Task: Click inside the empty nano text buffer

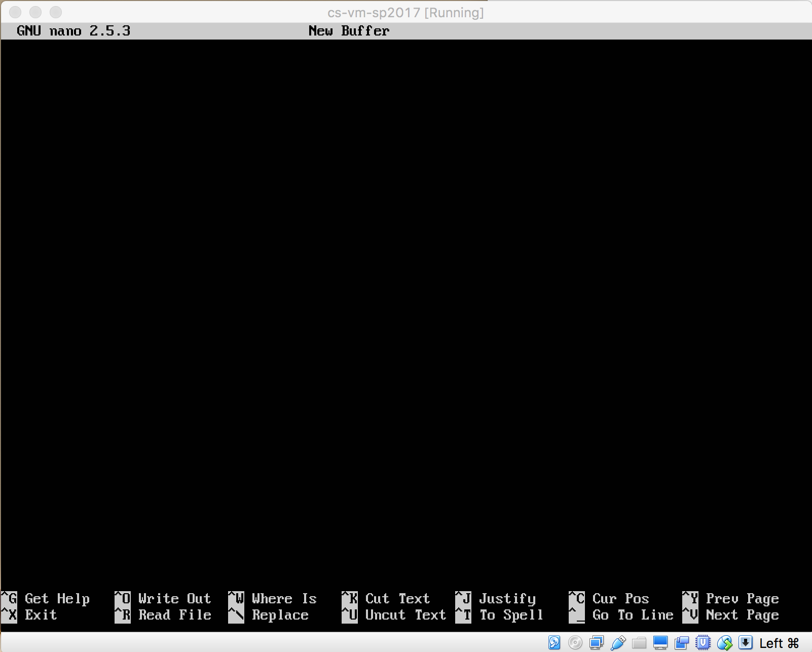Action: coord(405,304)
